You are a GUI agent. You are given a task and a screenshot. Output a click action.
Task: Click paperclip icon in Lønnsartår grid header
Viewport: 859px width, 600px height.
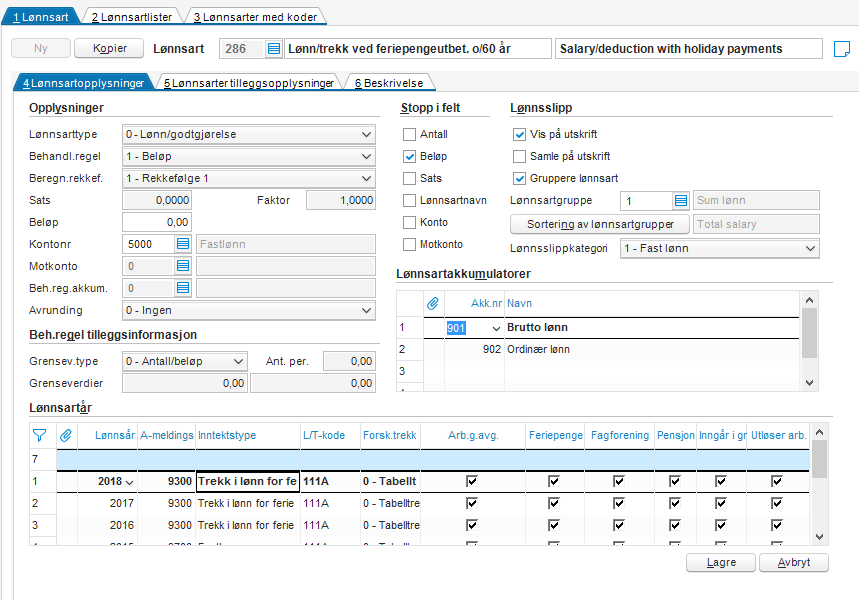point(67,435)
